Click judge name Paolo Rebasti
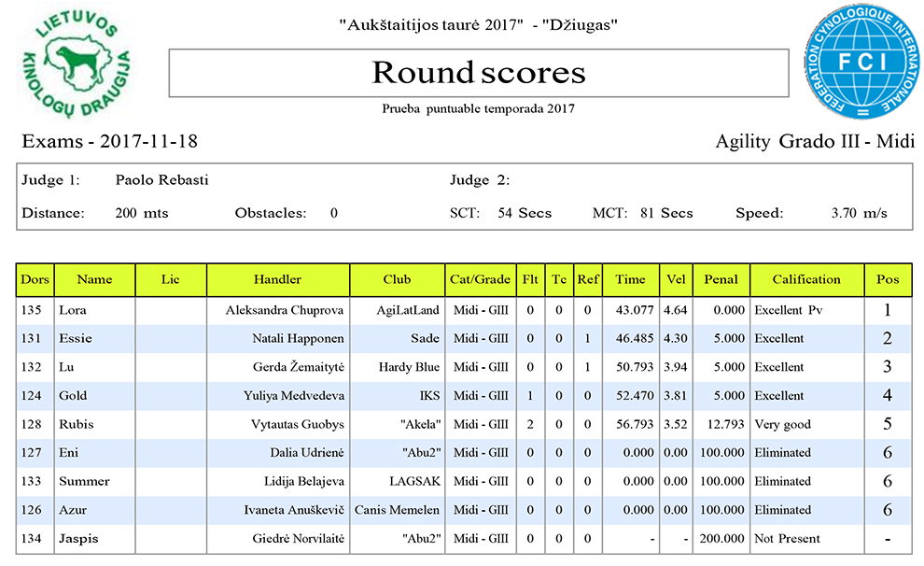 tap(161, 179)
